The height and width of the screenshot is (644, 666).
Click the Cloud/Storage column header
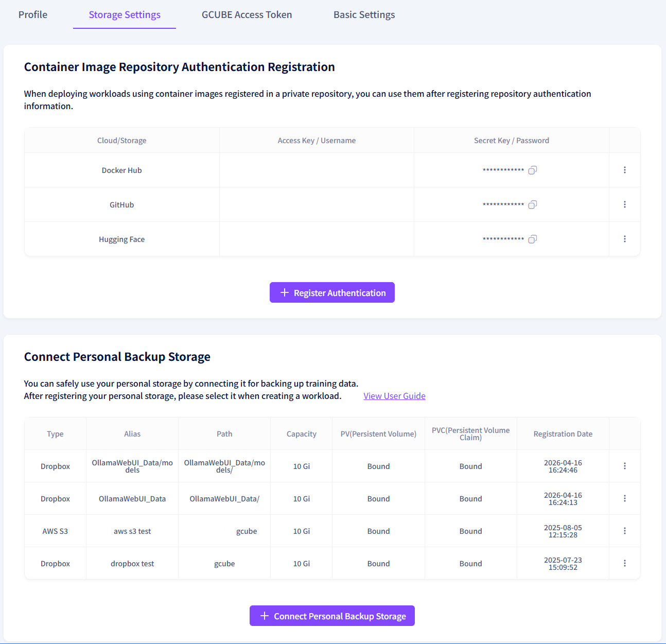click(x=122, y=141)
